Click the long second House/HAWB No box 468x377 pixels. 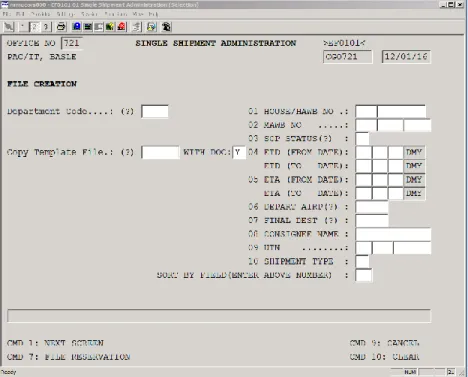402,112
